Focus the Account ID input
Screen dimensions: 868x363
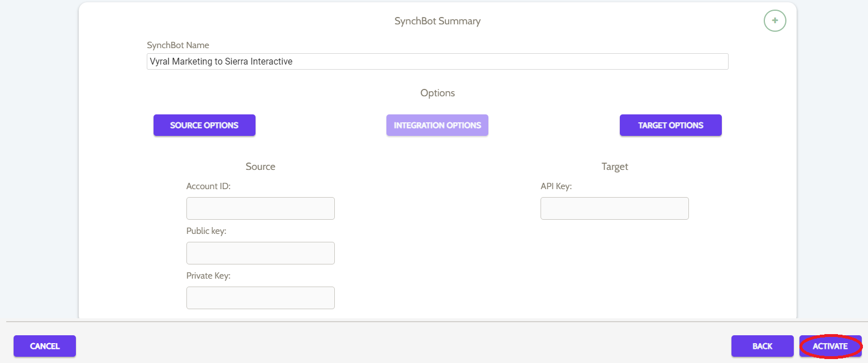pyautogui.click(x=261, y=208)
